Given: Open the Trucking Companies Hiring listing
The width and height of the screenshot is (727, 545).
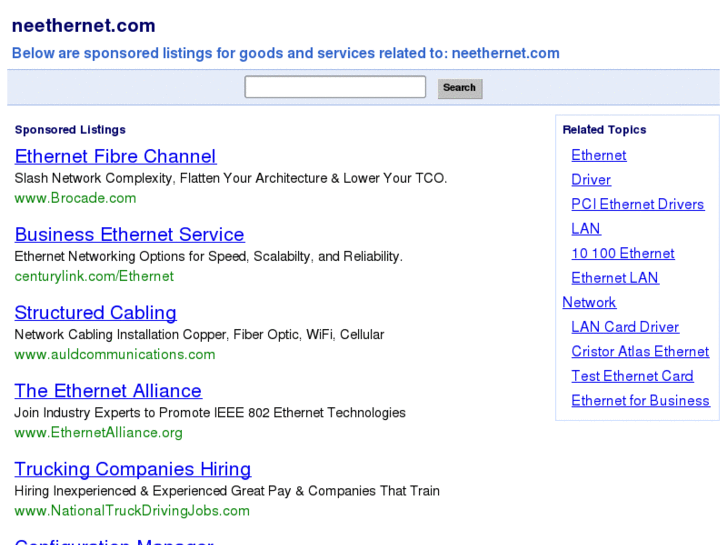Looking at the screenshot, I should [x=133, y=469].
